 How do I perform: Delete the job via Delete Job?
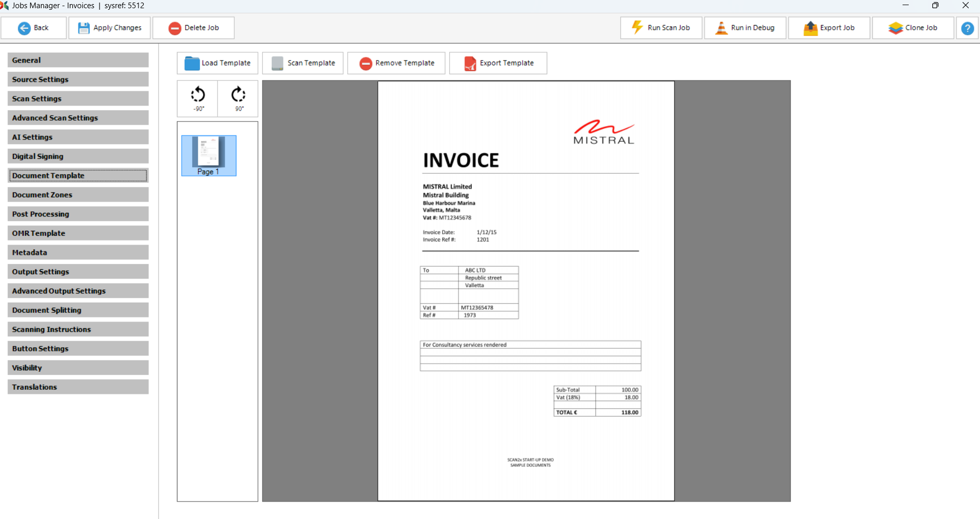tap(193, 28)
